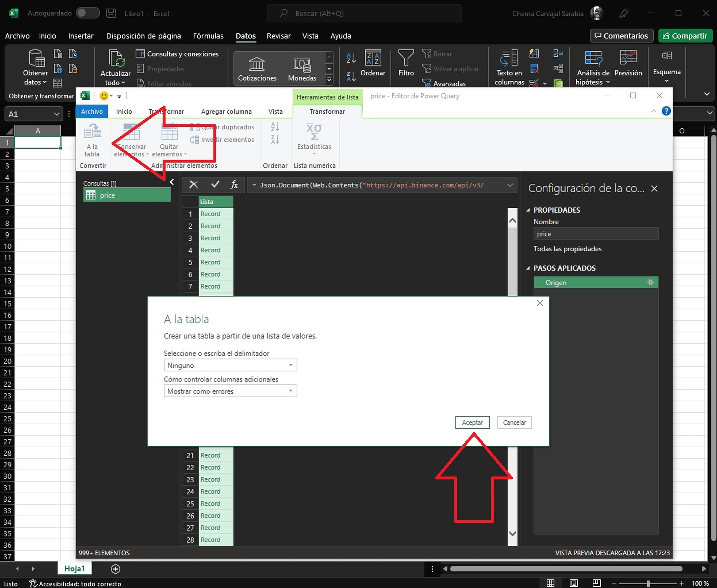
Task: Click the fx function icon
Action: pyautogui.click(x=234, y=185)
